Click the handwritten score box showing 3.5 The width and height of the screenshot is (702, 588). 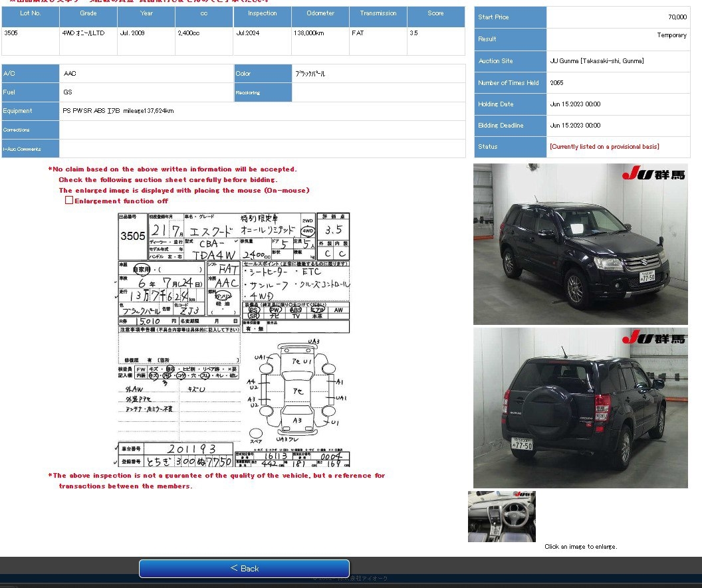(x=333, y=230)
